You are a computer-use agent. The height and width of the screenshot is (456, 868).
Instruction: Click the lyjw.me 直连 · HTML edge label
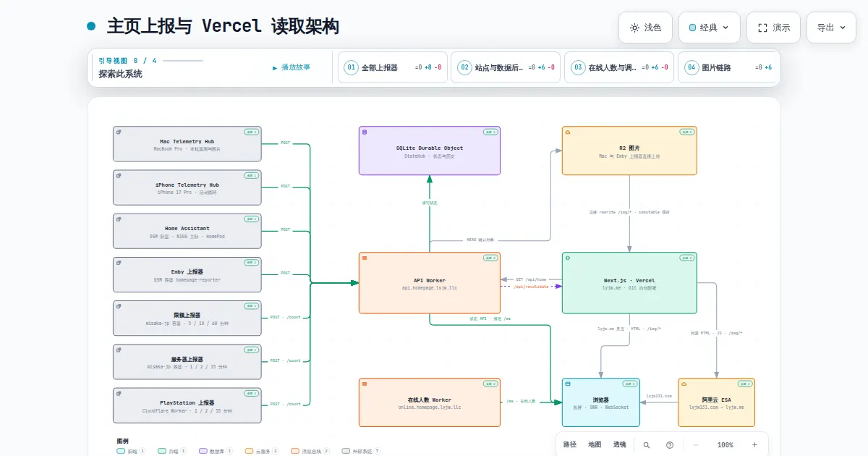[x=629, y=329]
